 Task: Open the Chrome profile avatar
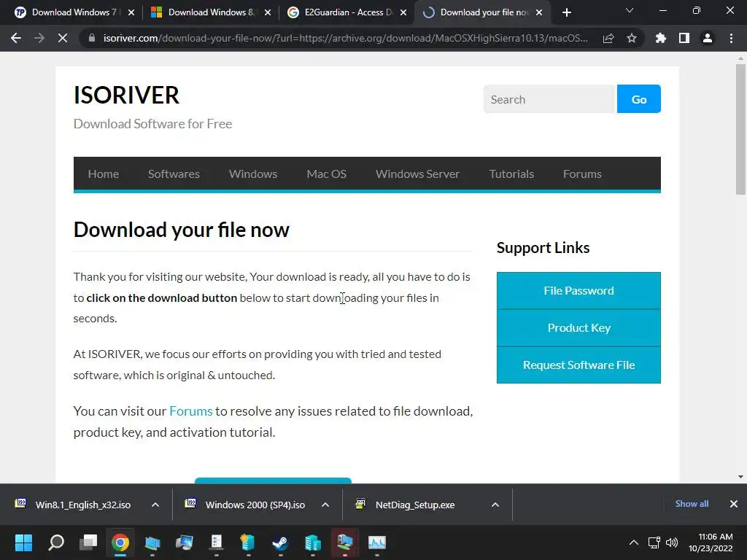708,38
